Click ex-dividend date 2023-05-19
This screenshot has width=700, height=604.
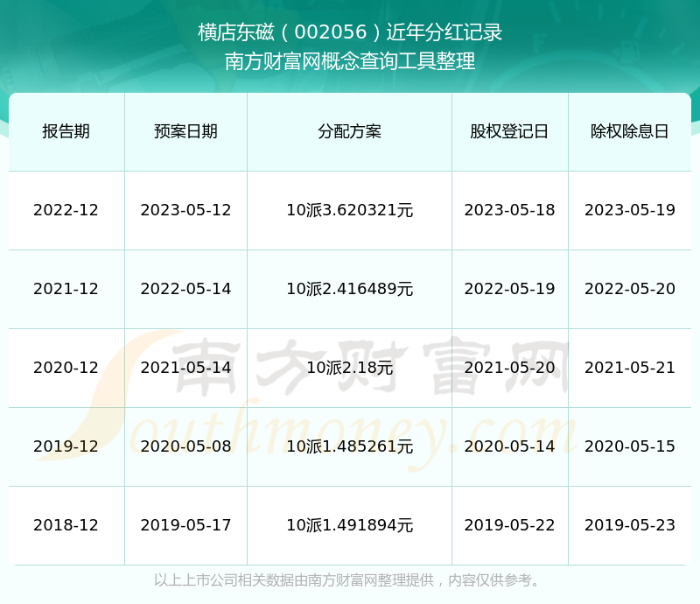tap(629, 210)
